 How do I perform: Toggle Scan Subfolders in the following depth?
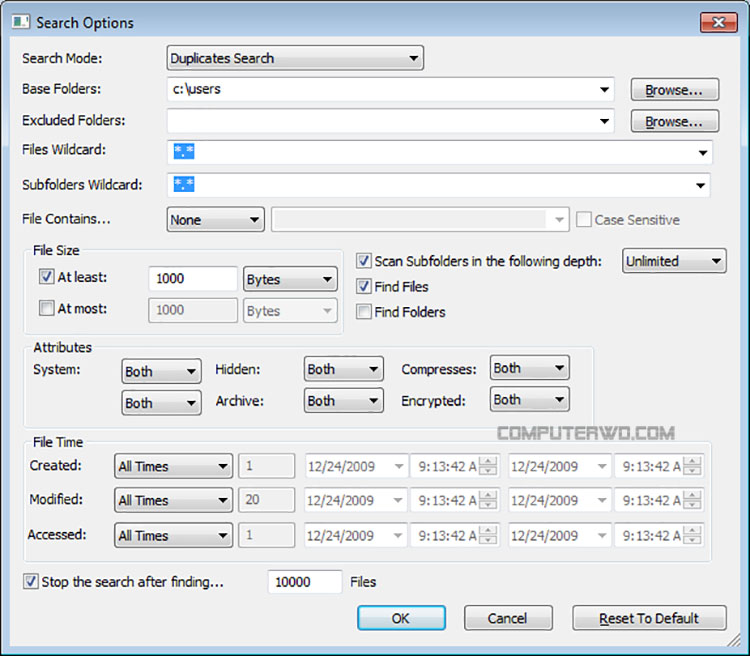coord(364,261)
